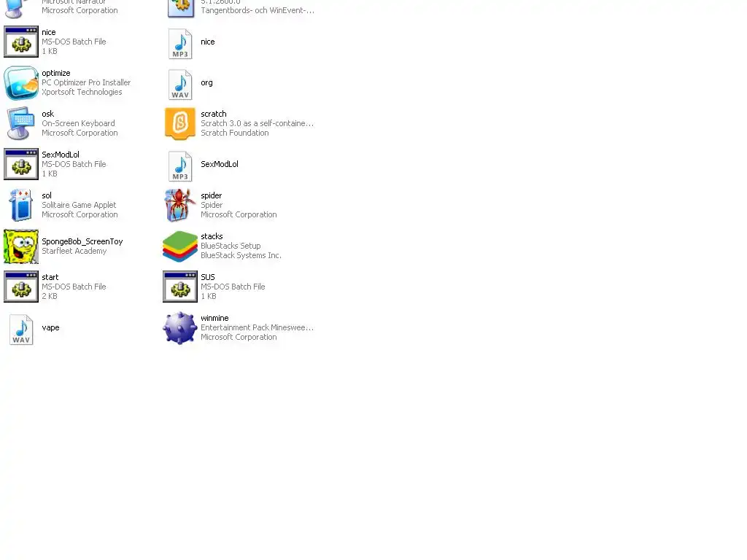Viewport: 747px width, 560px height.
Task: Click the '2 KB' size under start
Action: 49,296
